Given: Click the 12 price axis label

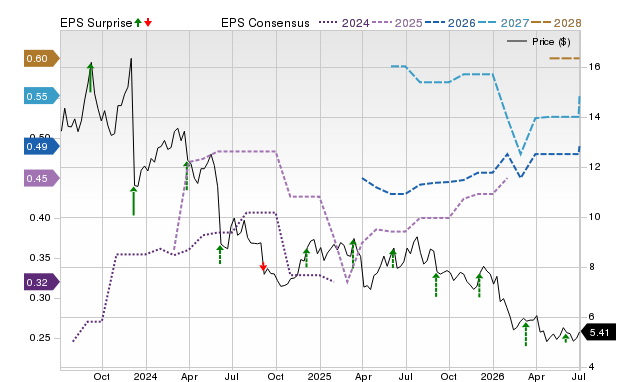Looking at the screenshot, I should click(x=595, y=167).
